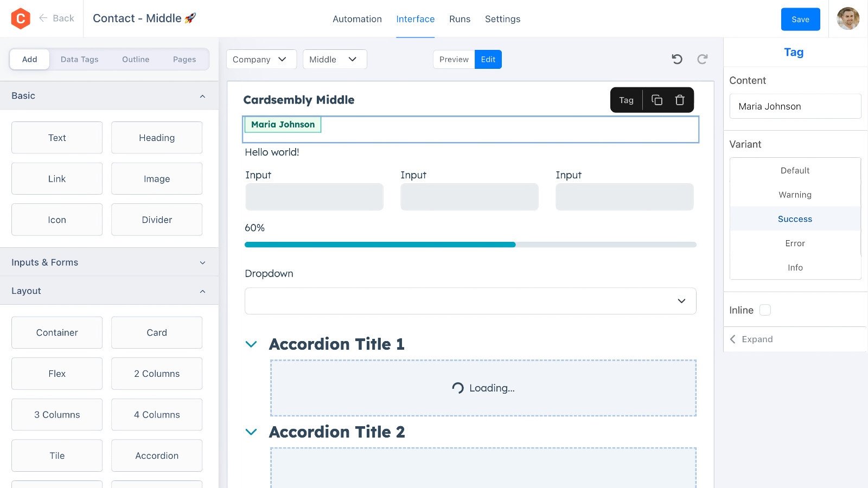The image size is (868, 488).
Task: Delete the Tag with trash icon
Action: [x=680, y=100]
